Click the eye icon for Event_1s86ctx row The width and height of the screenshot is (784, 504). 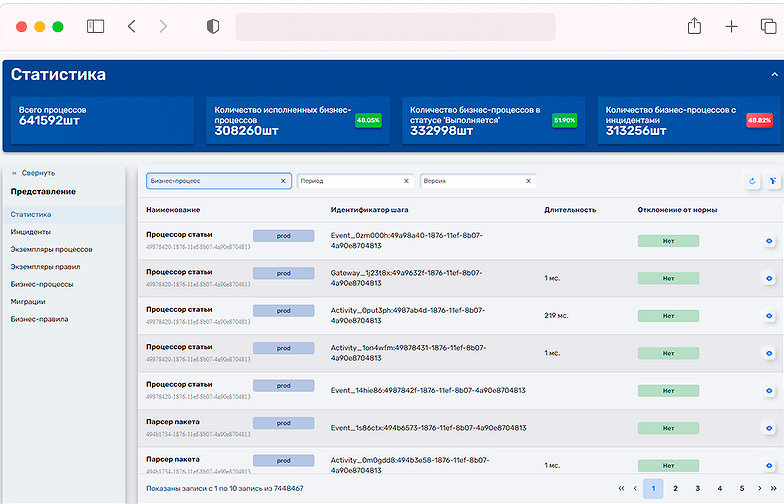pyautogui.click(x=769, y=428)
